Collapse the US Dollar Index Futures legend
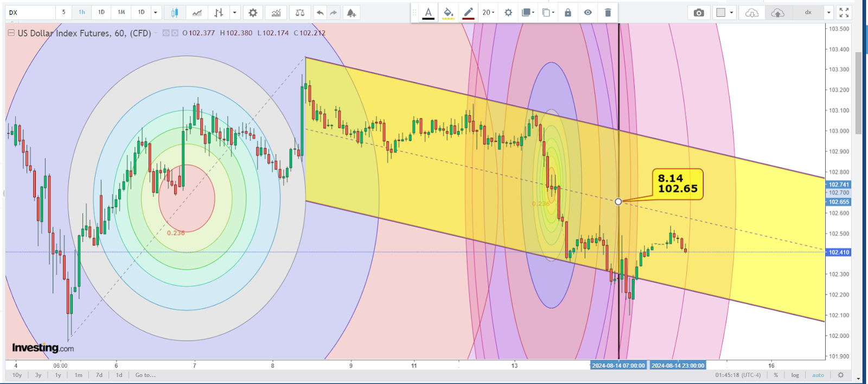This screenshot has width=868, height=384. pyautogui.click(x=11, y=33)
